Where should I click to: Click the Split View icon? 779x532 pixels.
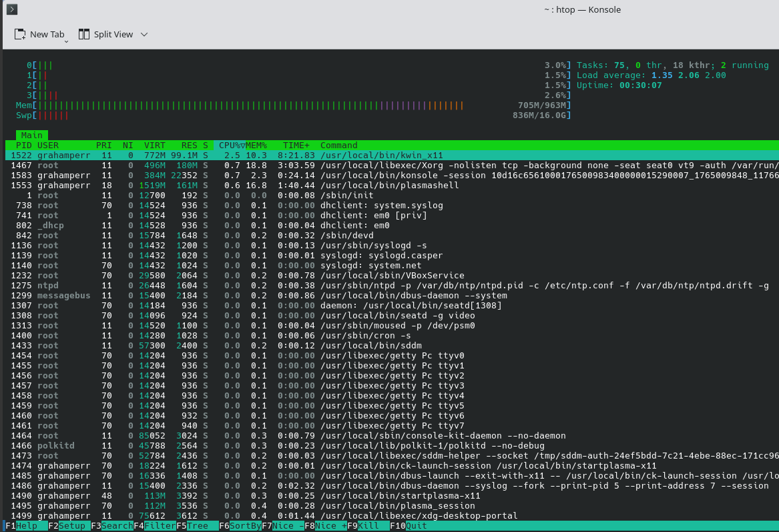click(x=84, y=35)
